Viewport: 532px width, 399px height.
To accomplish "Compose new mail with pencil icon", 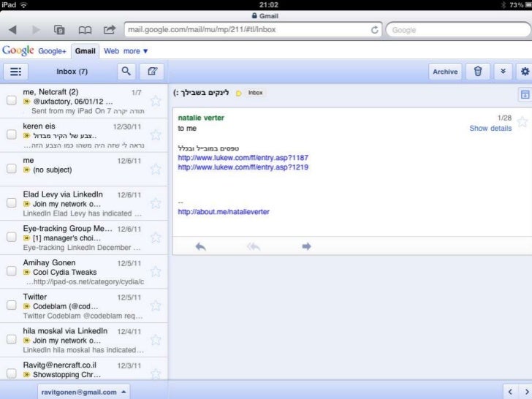I will pos(152,72).
